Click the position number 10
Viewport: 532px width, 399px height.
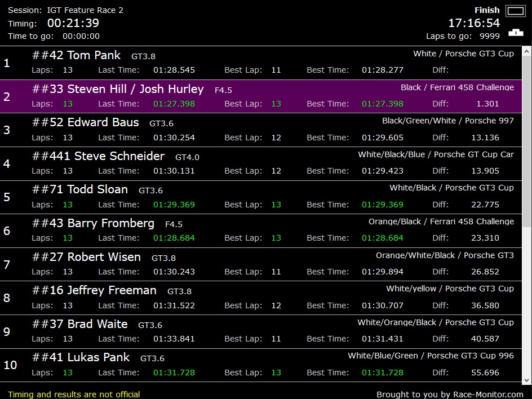coord(10,365)
